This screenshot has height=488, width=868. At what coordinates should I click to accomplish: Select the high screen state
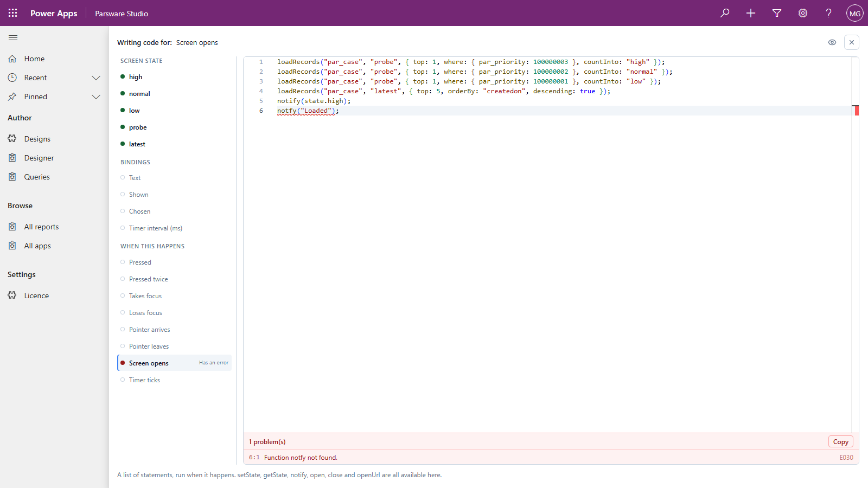[x=175, y=77]
